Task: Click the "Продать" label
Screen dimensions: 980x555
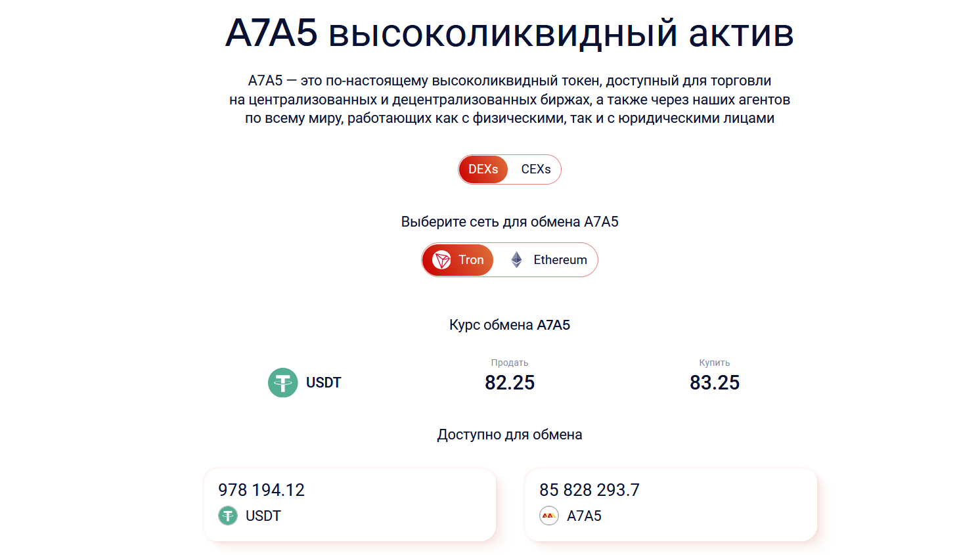Action: (510, 363)
